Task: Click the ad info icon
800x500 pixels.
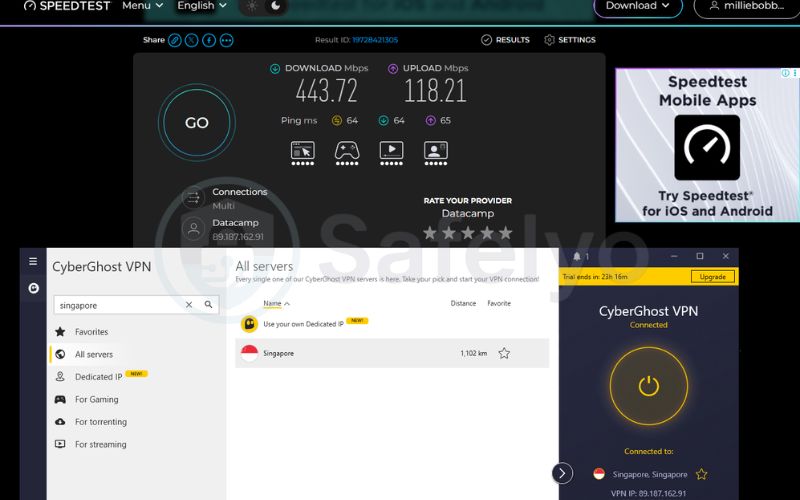Action: (x=786, y=73)
